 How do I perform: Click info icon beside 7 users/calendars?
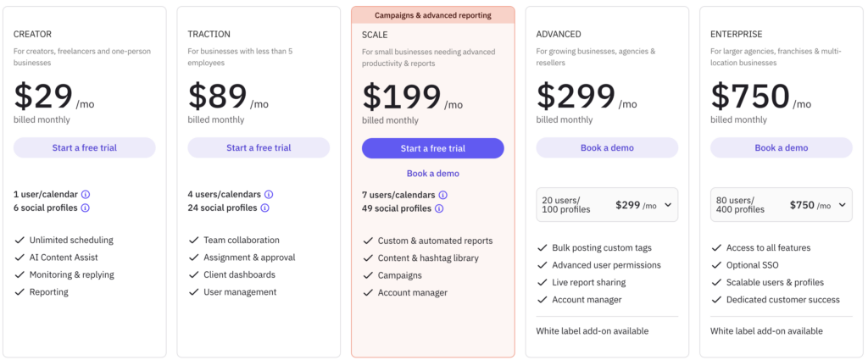coord(442,195)
